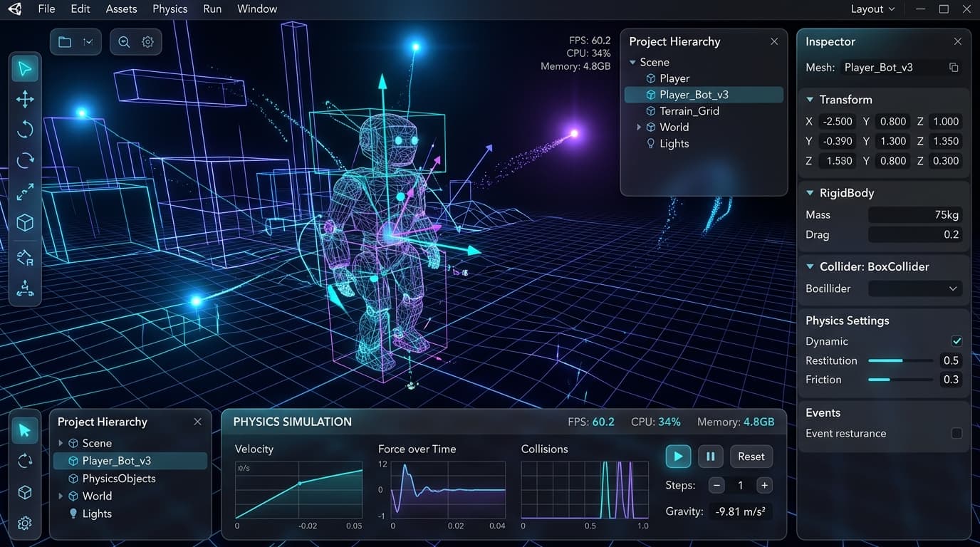Viewport: 980px width, 547px height.
Task: Close the Project Hierarchy panel next to the Inspector
Action: [x=774, y=41]
